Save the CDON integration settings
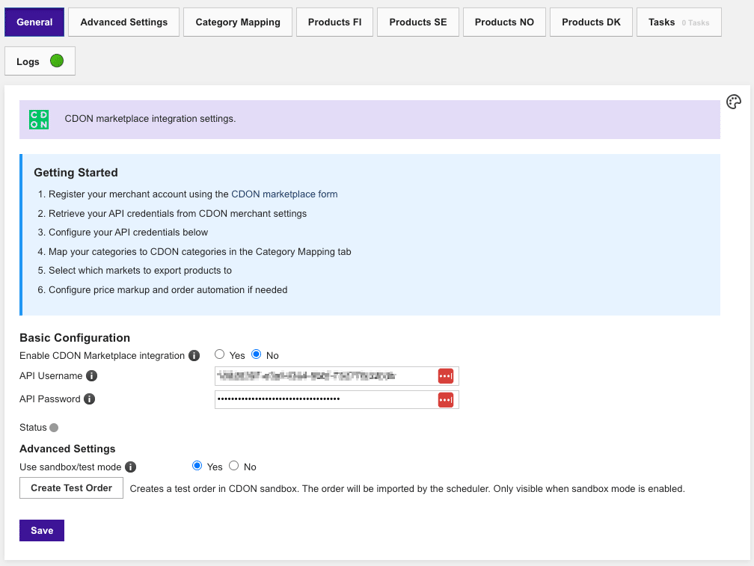Viewport: 754px width, 566px height. (x=42, y=530)
